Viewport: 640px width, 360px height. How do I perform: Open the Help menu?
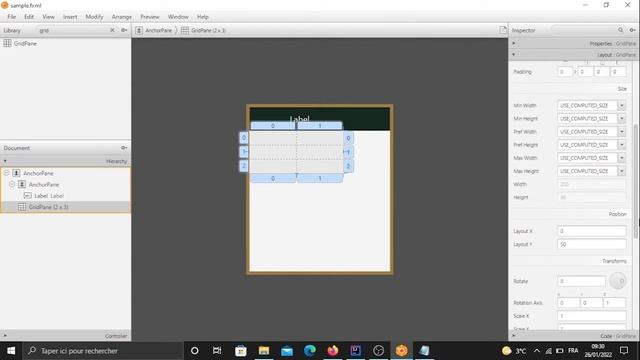point(202,17)
